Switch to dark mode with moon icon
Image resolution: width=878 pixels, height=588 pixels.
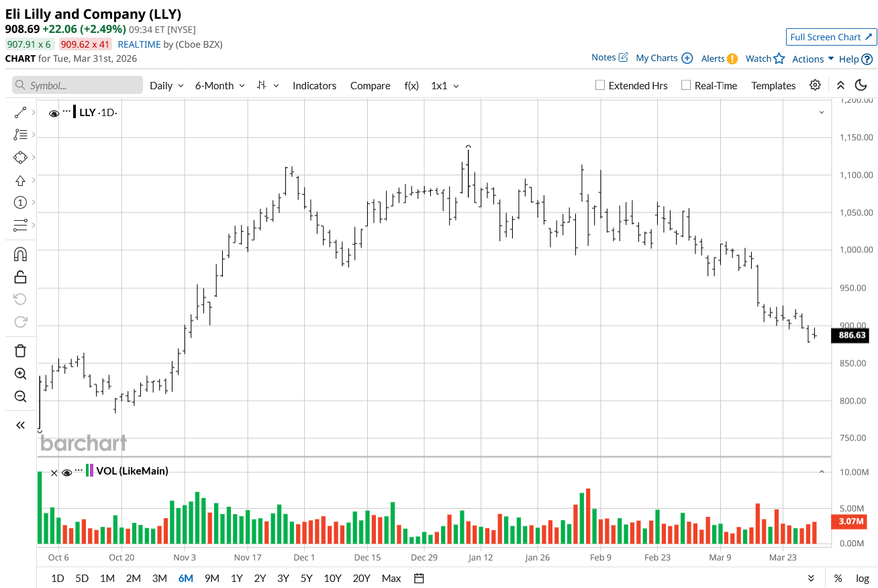(861, 85)
